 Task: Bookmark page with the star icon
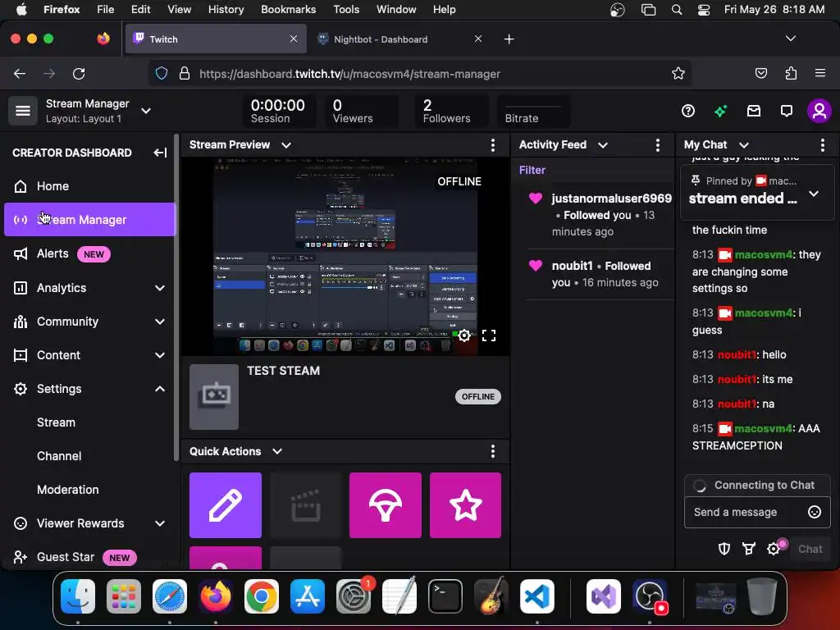click(x=678, y=73)
